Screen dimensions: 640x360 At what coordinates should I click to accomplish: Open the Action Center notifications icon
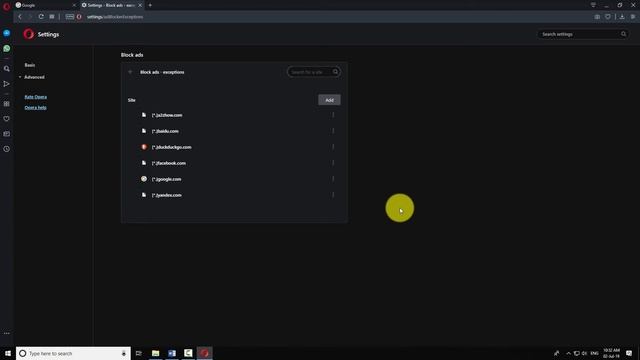click(629, 353)
